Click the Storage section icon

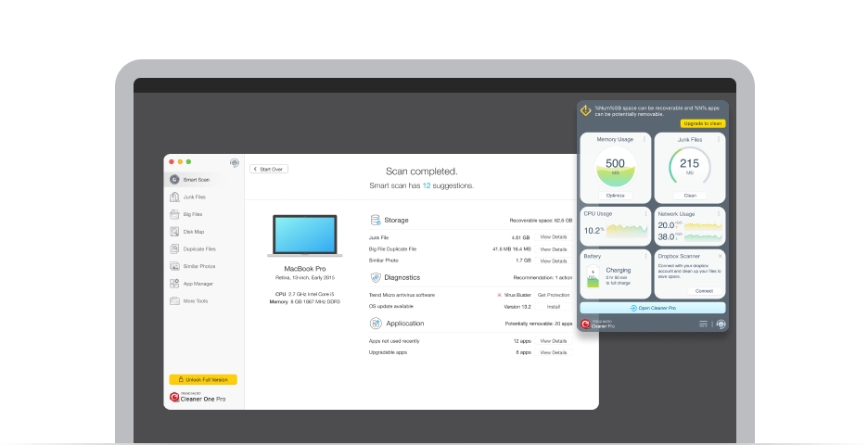pyautogui.click(x=376, y=220)
